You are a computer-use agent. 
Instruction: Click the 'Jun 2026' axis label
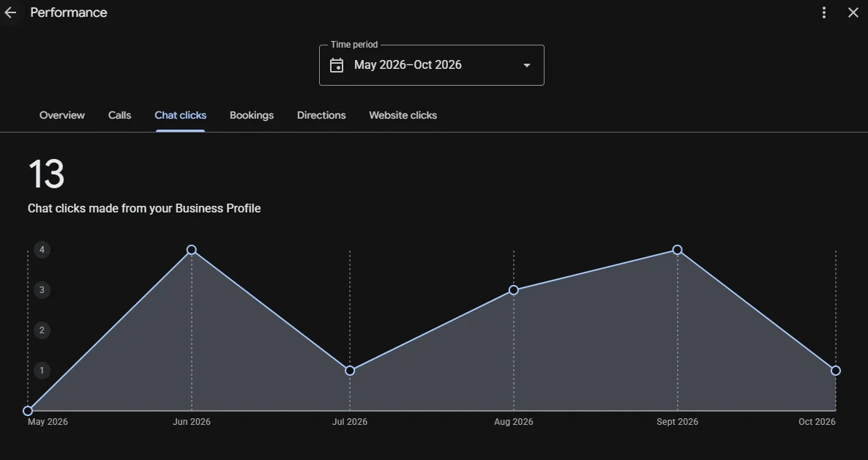pyautogui.click(x=192, y=422)
